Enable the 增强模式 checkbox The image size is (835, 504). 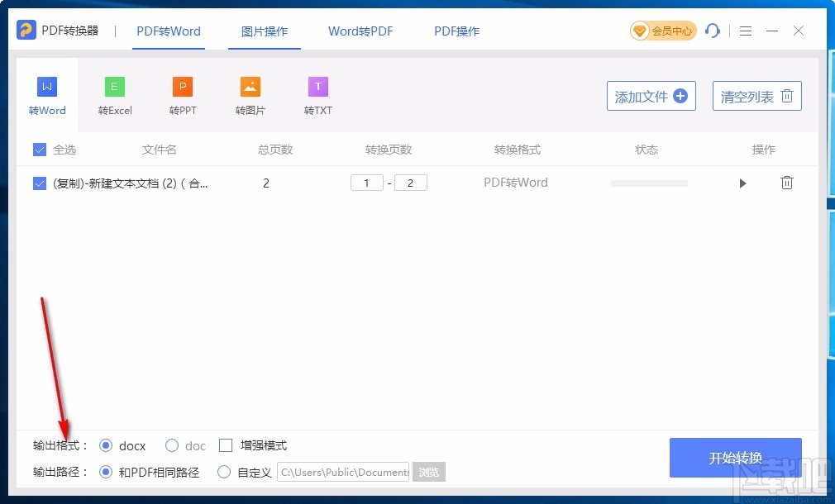tap(225, 445)
